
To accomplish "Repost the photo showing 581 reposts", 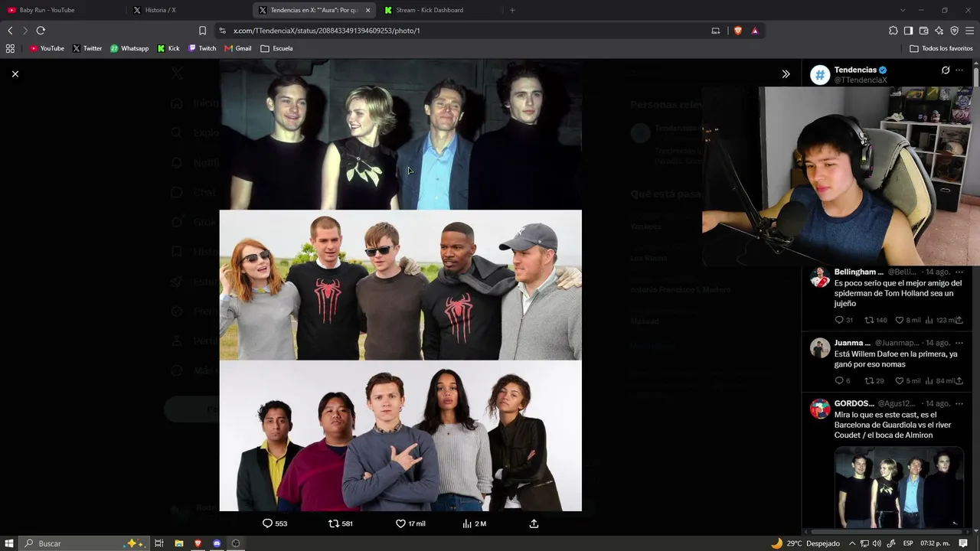I will click(340, 523).
